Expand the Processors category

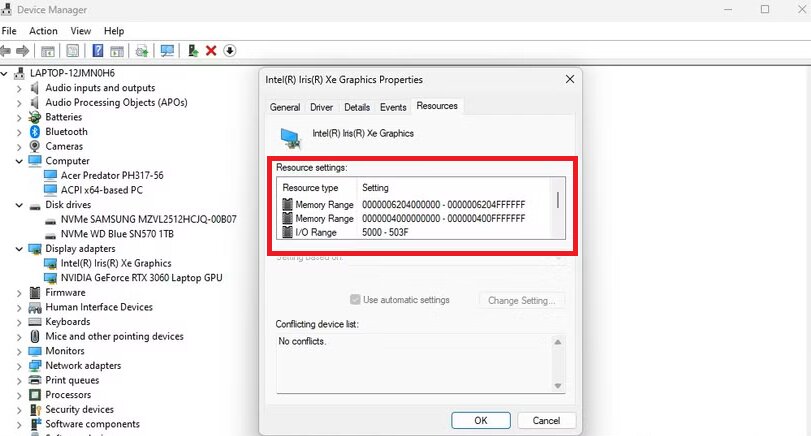click(19, 395)
